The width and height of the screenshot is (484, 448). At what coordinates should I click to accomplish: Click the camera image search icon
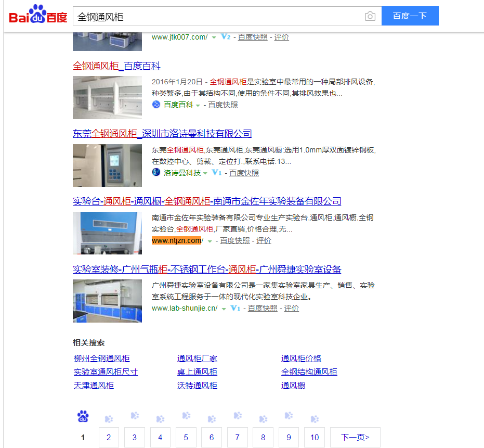pos(370,16)
